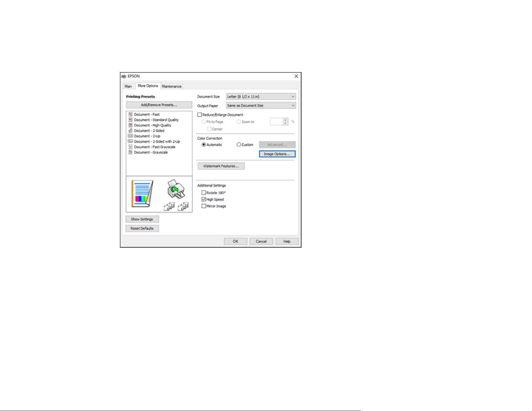Expand the Output Paper dropdown
The height and width of the screenshot is (411, 532).
click(x=261, y=105)
